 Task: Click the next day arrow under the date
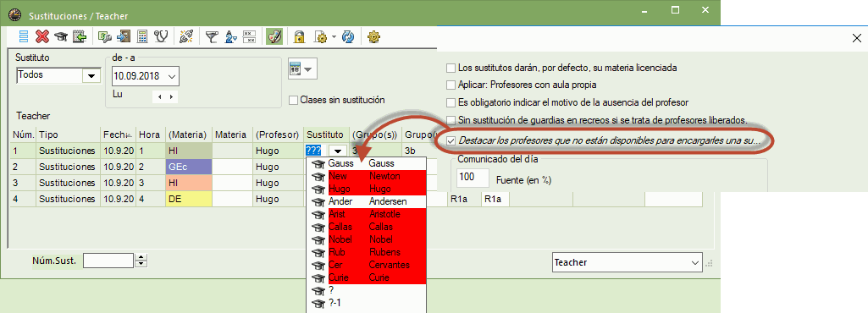172,96
